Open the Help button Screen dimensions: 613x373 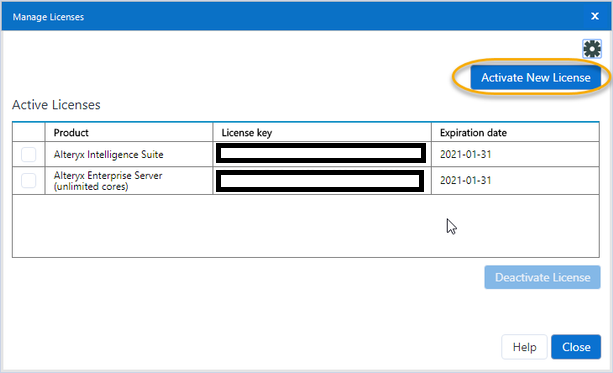pyautogui.click(x=524, y=347)
